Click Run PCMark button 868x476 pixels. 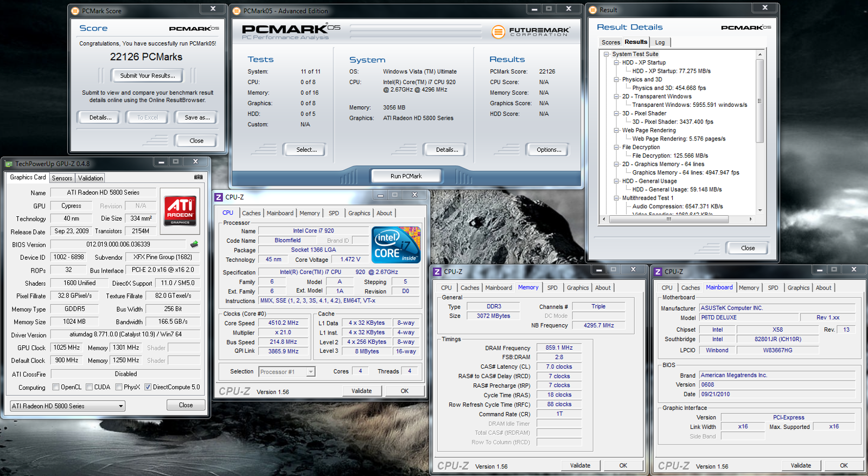pos(406,176)
